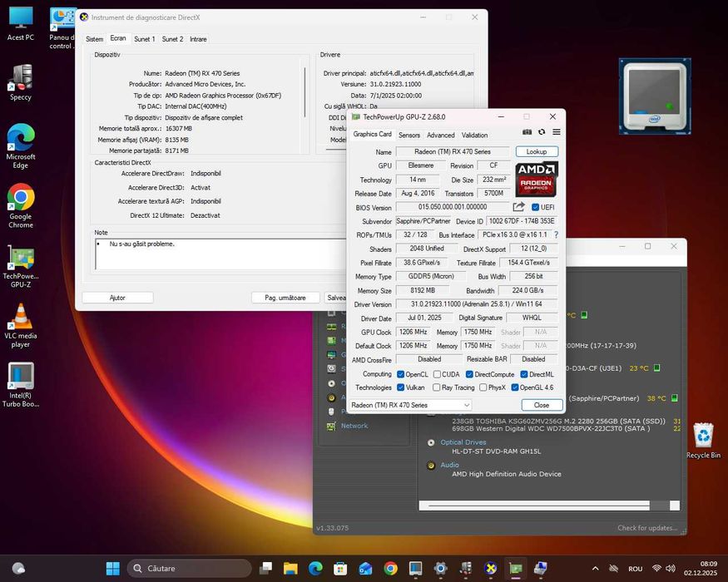
Task: Click the Note text box in DirectX tool
Action: pos(221,254)
